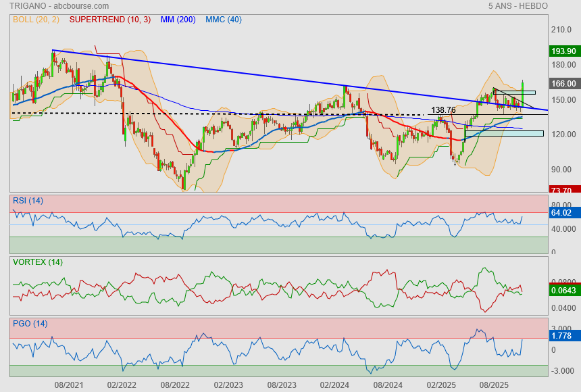The height and width of the screenshot is (392, 581).
Task: Click the 138.76 support level label
Action: point(443,109)
